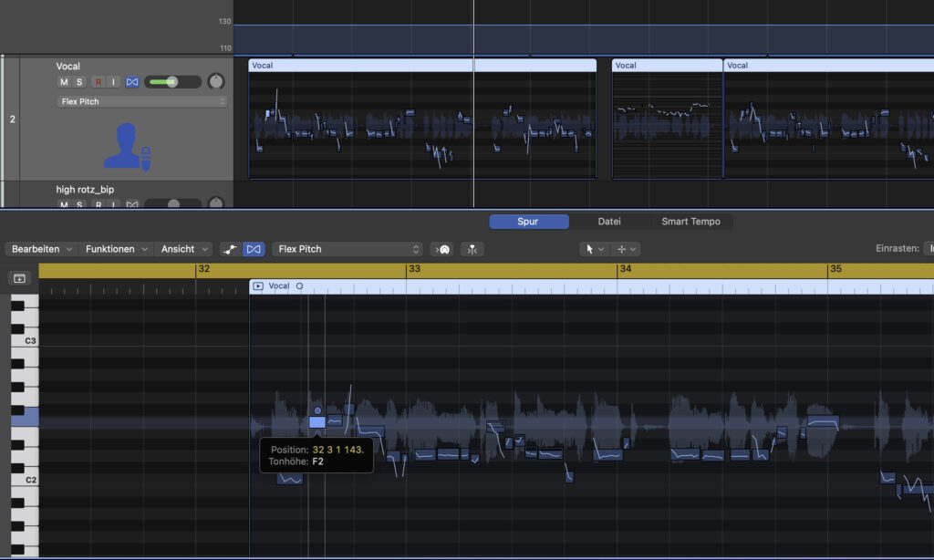Click the pitch handle above selected note
The height and width of the screenshot is (560, 934).
pos(317,410)
